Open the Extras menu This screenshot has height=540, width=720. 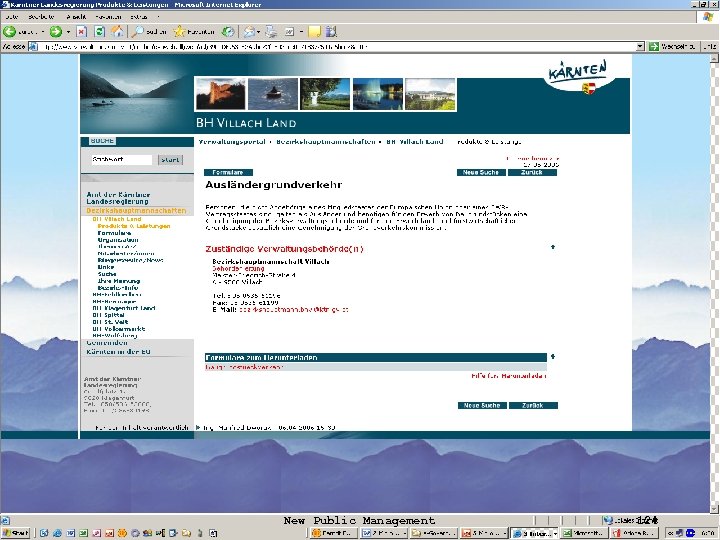point(139,17)
